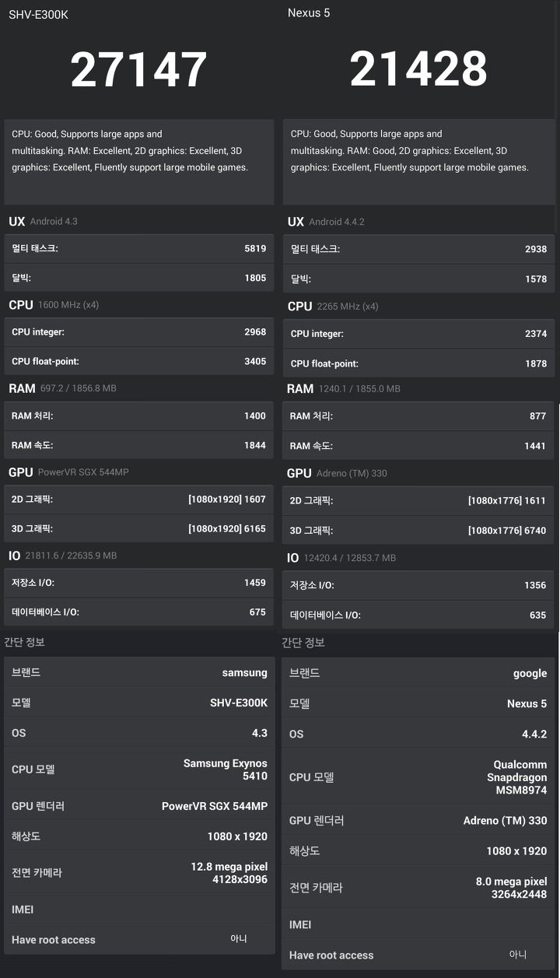
Task: Select GPU 렌더러 row showing Adreno 330
Action: point(418,821)
